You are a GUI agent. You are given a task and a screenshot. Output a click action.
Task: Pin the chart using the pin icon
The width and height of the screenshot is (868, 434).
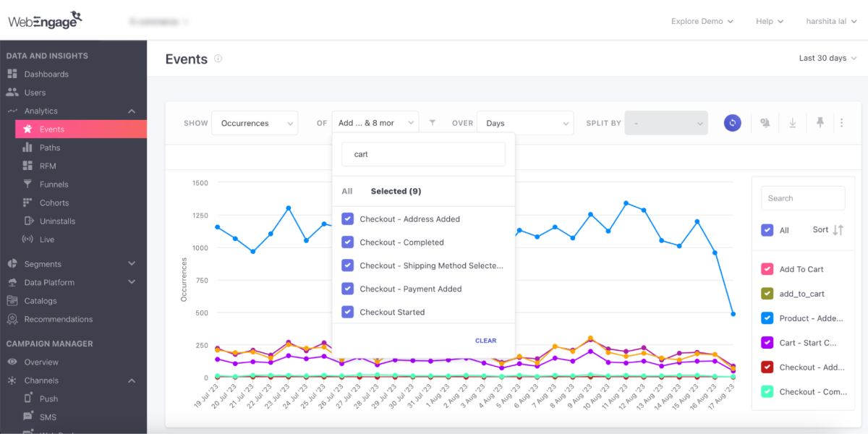(x=820, y=123)
